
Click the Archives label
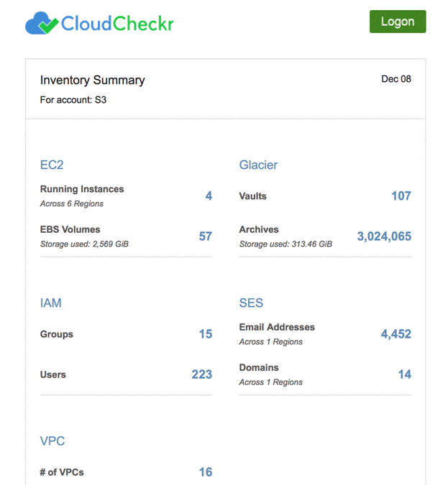(259, 229)
